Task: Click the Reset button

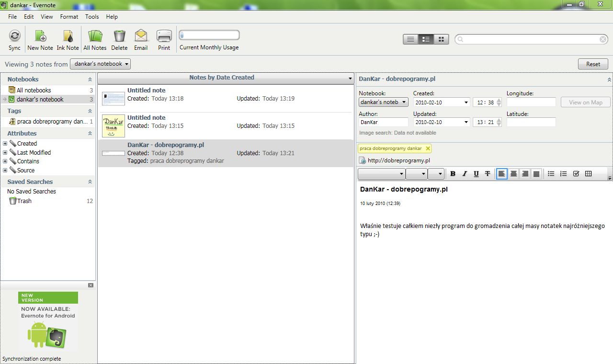Action: tap(593, 64)
